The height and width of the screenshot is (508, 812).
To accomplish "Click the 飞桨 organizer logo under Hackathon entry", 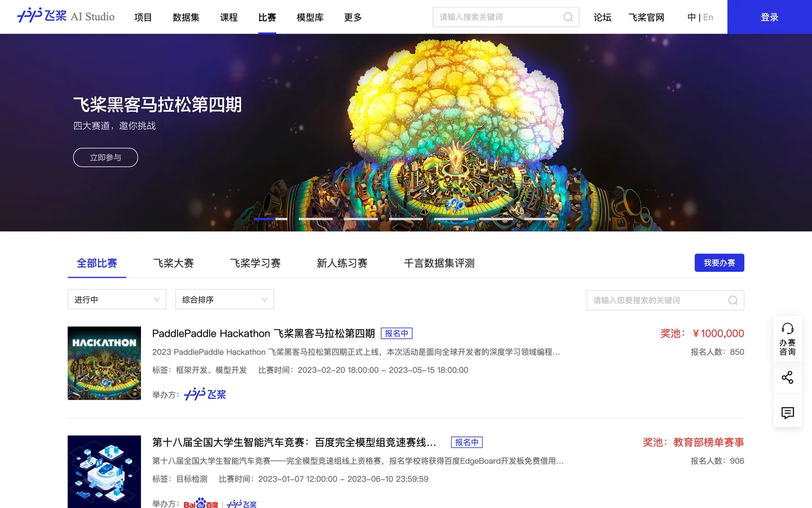I will point(205,394).
